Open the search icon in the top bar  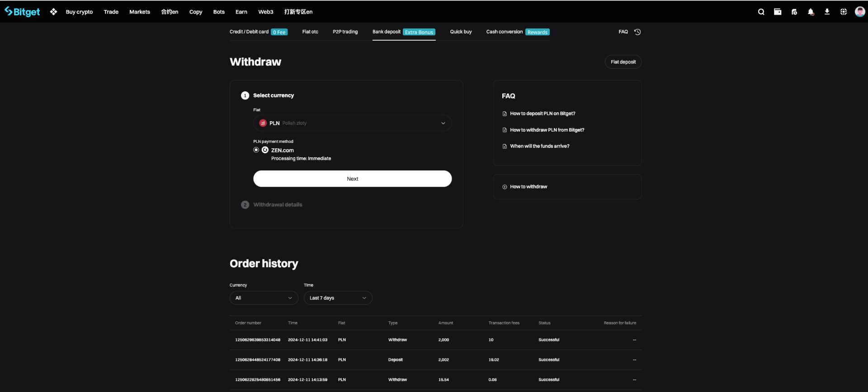tap(761, 12)
